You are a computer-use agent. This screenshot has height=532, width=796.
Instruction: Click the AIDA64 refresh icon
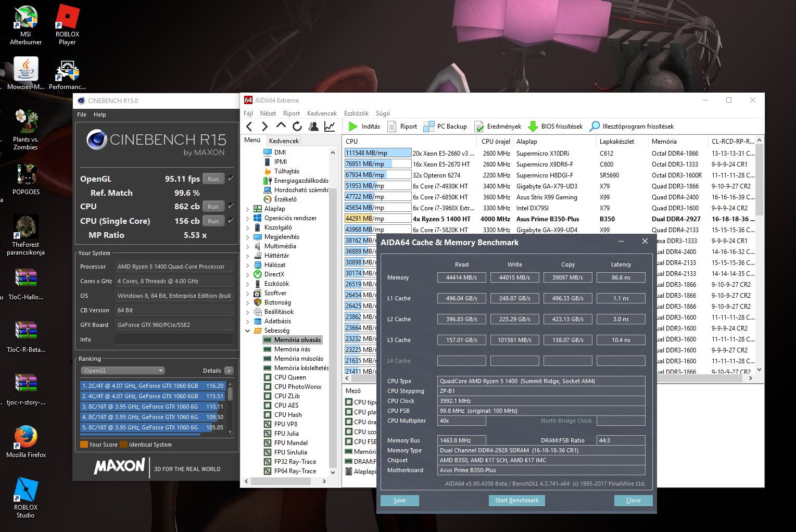point(297,126)
